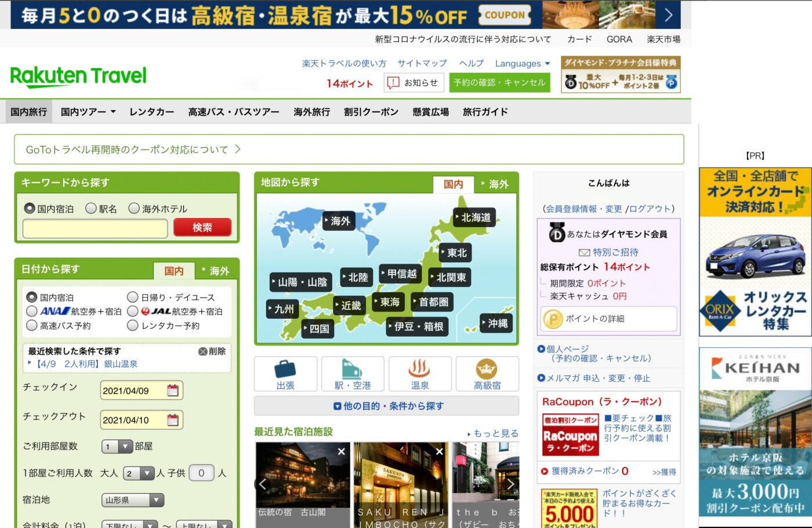The width and height of the screenshot is (812, 528).
Task: Click the ログアウト link
Action: [650, 209]
